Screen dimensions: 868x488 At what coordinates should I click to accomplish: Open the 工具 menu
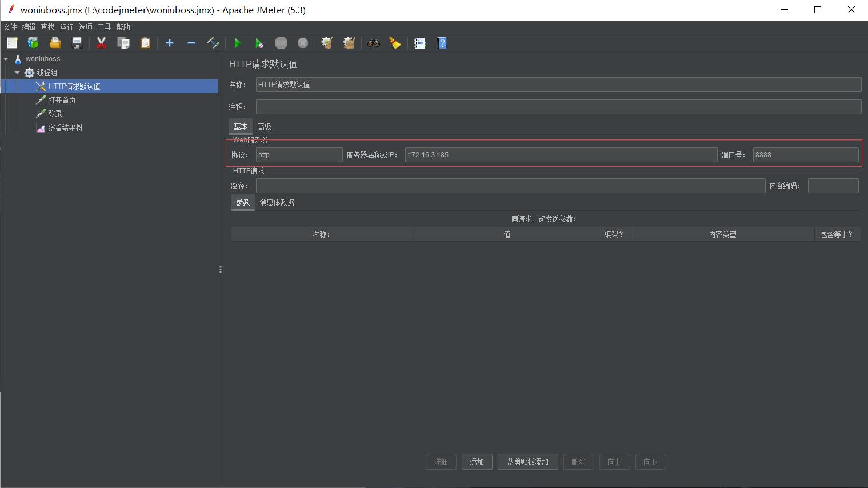104,27
